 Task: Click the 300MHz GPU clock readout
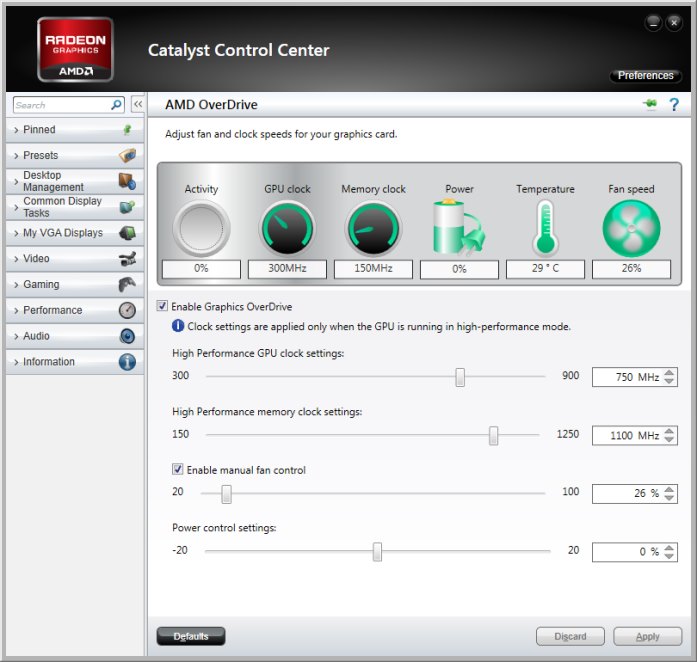[x=287, y=269]
